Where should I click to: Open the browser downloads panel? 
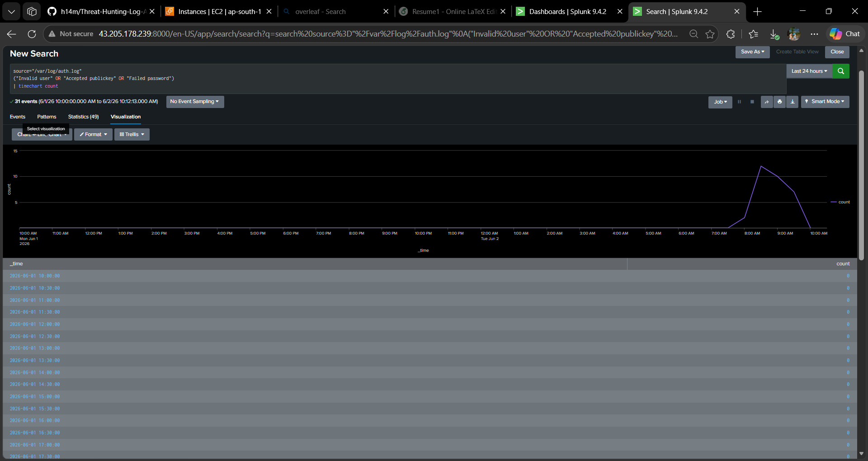[x=774, y=34]
